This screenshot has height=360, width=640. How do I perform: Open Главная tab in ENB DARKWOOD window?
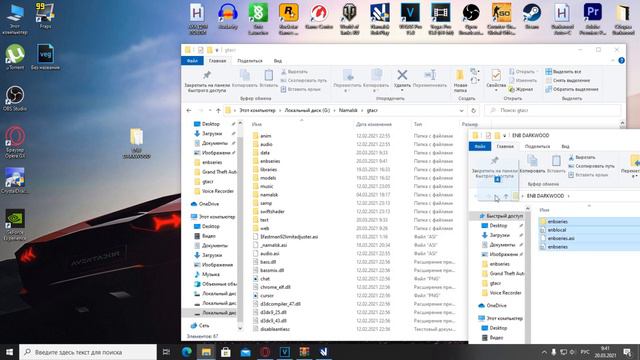click(x=505, y=146)
